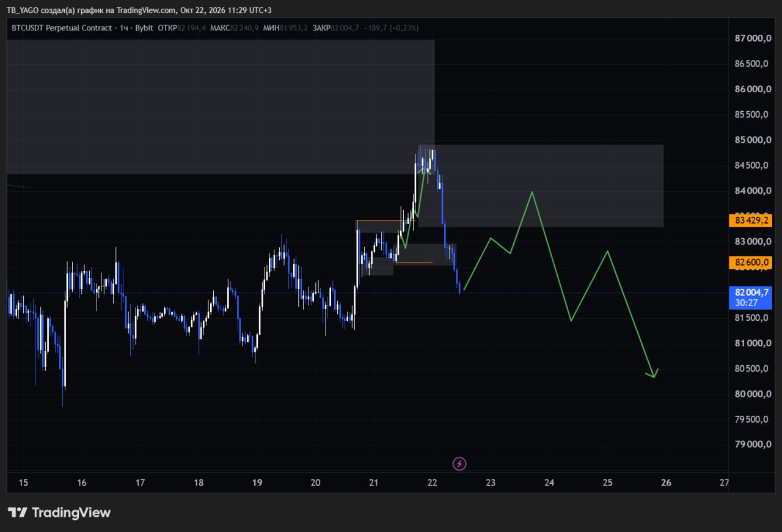
Task: Click the 79 500,0 price axis label
Action: click(753, 419)
